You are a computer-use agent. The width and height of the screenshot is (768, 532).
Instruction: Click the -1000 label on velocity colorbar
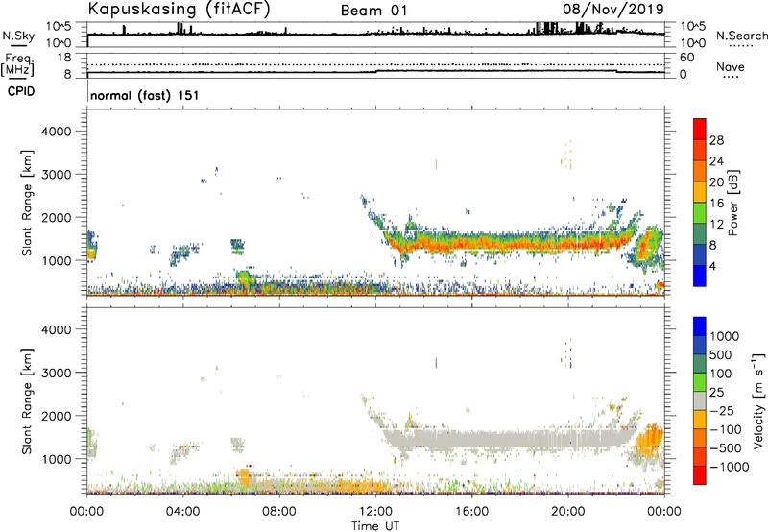click(729, 467)
